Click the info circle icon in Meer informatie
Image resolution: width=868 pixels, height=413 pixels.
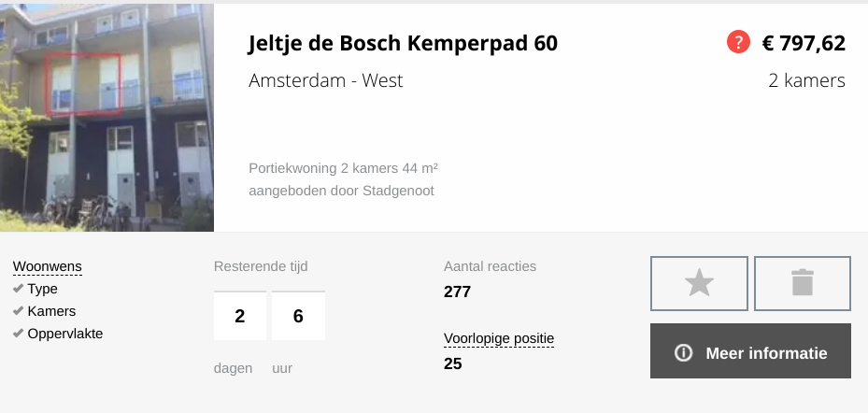point(683,352)
